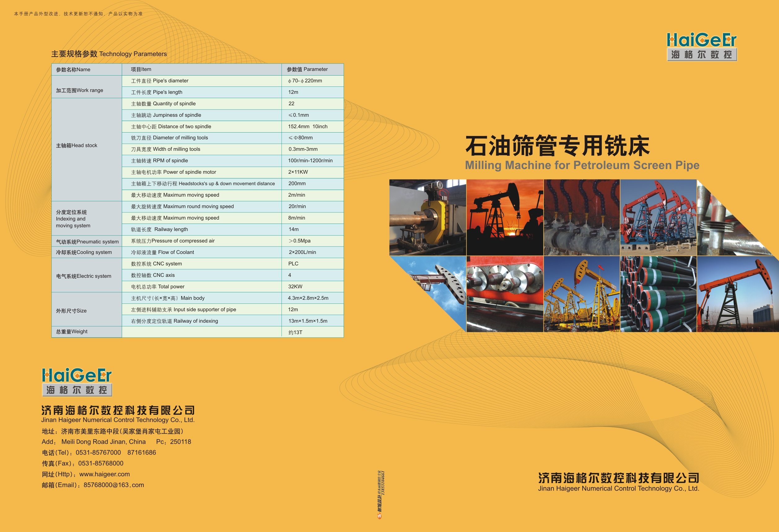Screen dimensions: 779x532
Task: Open the www.haigeer.com website link
Action: [104, 474]
